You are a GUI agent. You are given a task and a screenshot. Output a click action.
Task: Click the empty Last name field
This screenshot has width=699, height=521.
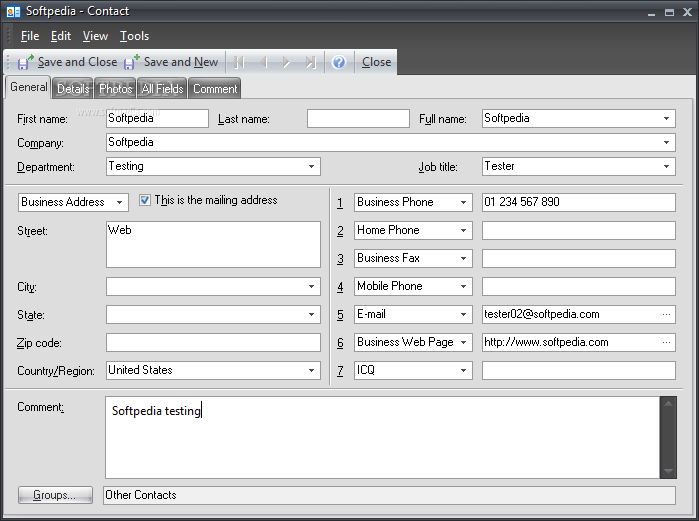click(x=358, y=119)
